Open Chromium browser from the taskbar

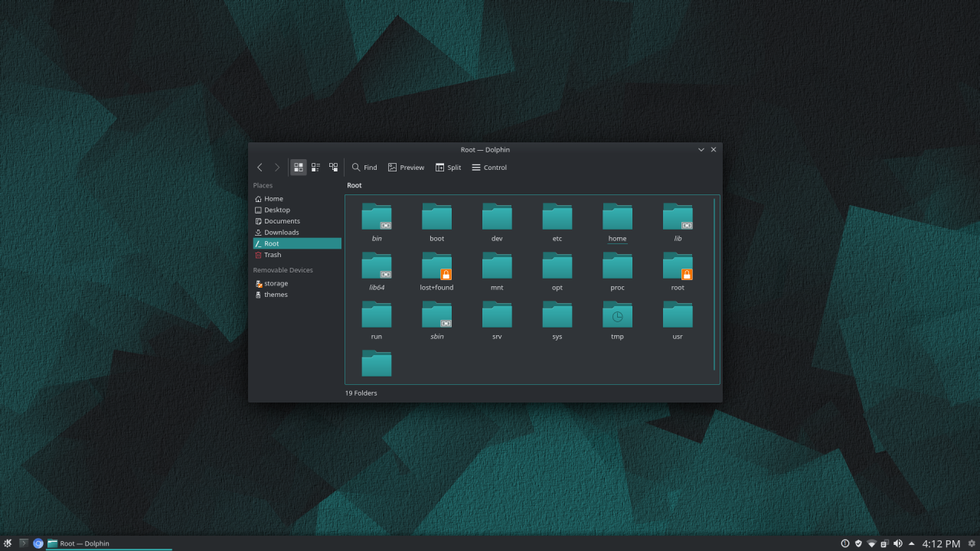[x=38, y=543]
